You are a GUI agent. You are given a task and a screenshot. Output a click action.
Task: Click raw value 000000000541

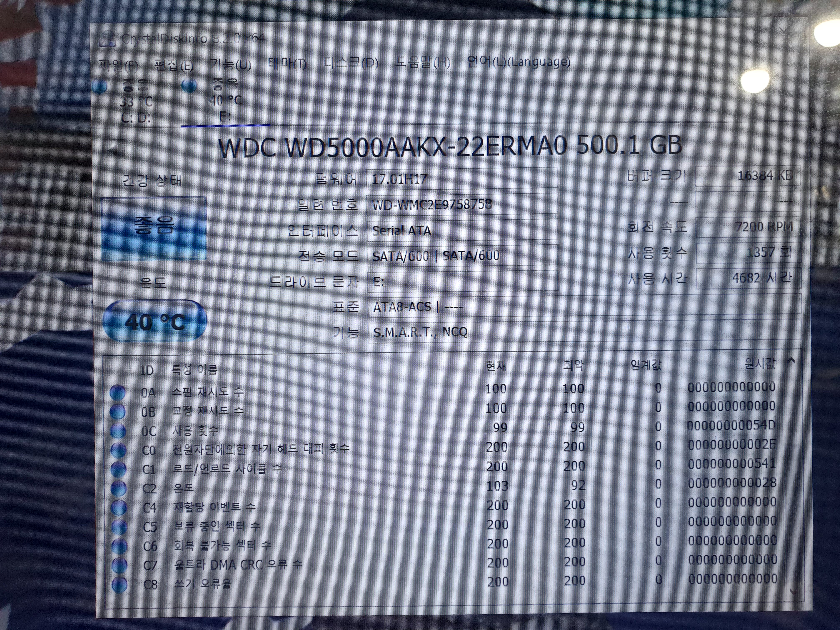pos(732,464)
